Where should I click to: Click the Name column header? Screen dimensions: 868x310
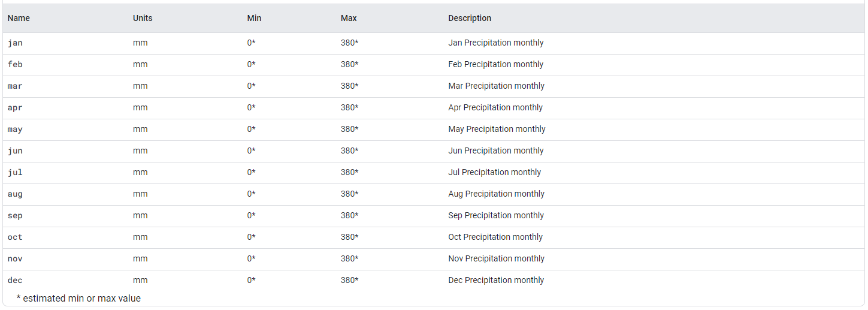19,18
